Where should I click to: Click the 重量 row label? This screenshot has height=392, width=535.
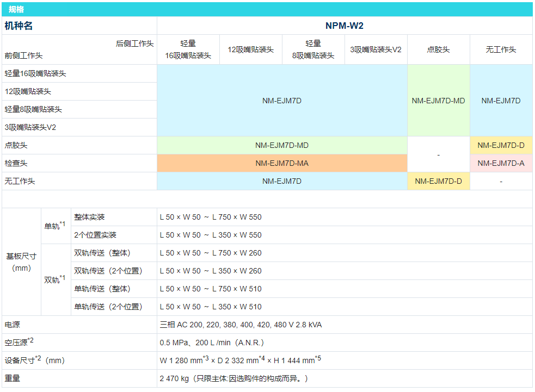coord(12,378)
